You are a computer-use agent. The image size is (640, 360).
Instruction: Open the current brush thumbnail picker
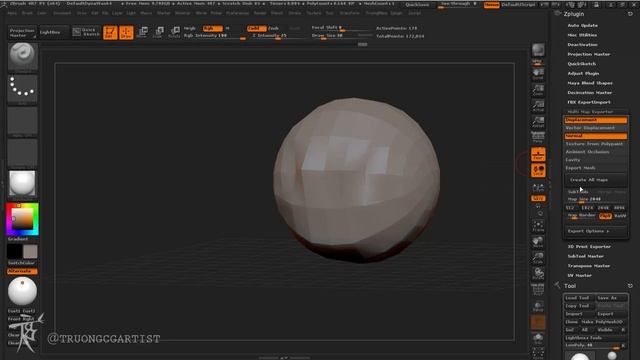pyautogui.click(x=22, y=56)
